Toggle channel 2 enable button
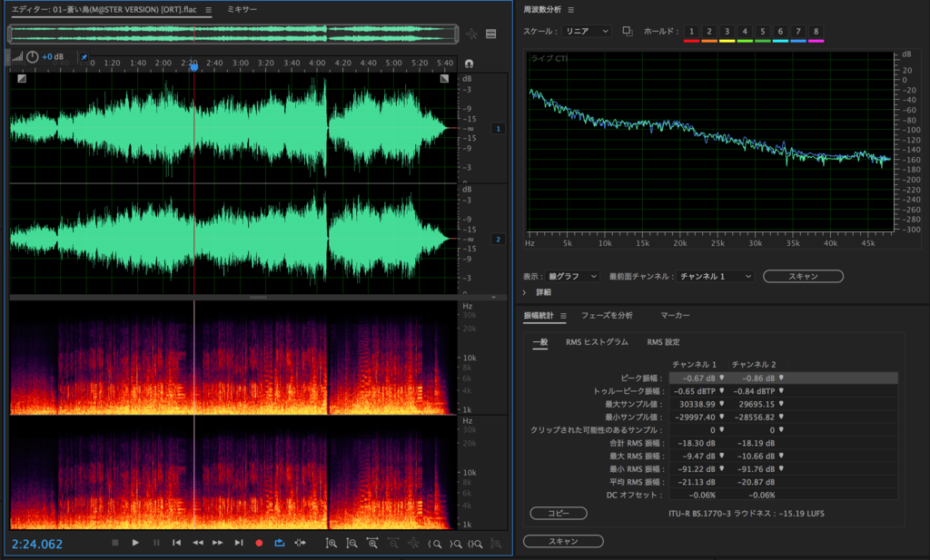Screen dimensions: 930x560 click(499, 240)
